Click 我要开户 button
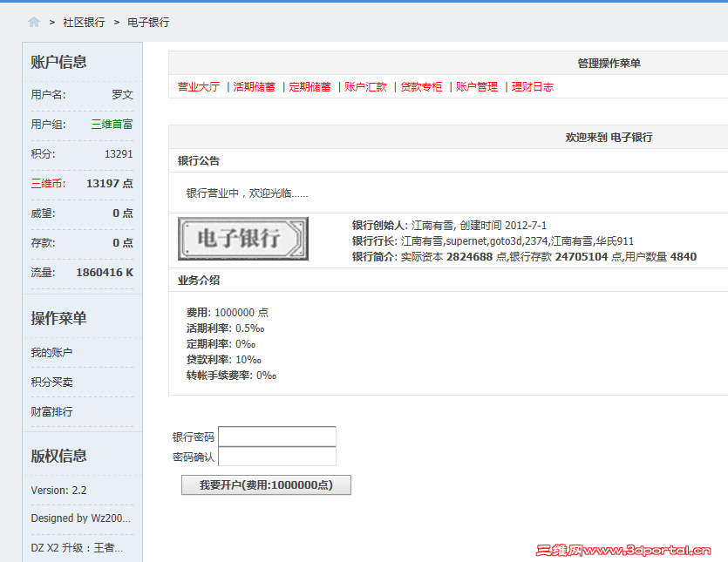Viewport: 728px width, 562px height. pos(266,485)
